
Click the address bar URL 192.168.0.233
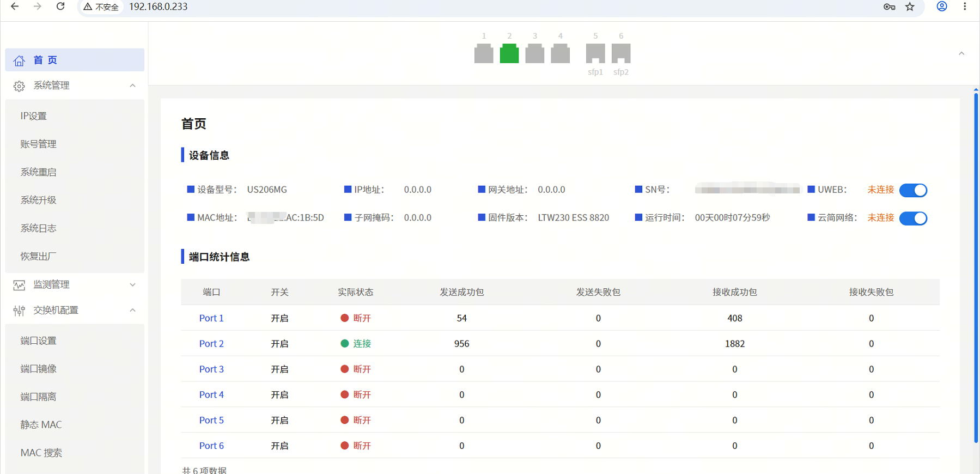pos(158,7)
